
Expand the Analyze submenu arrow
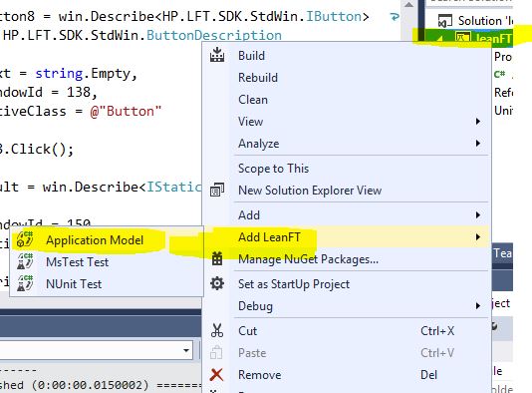[x=478, y=143]
